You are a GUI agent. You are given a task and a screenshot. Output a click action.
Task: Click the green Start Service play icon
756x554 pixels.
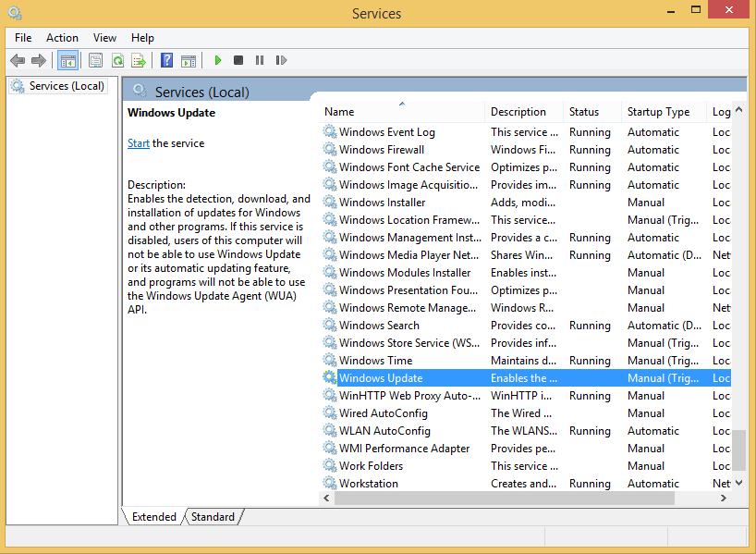click(218, 60)
